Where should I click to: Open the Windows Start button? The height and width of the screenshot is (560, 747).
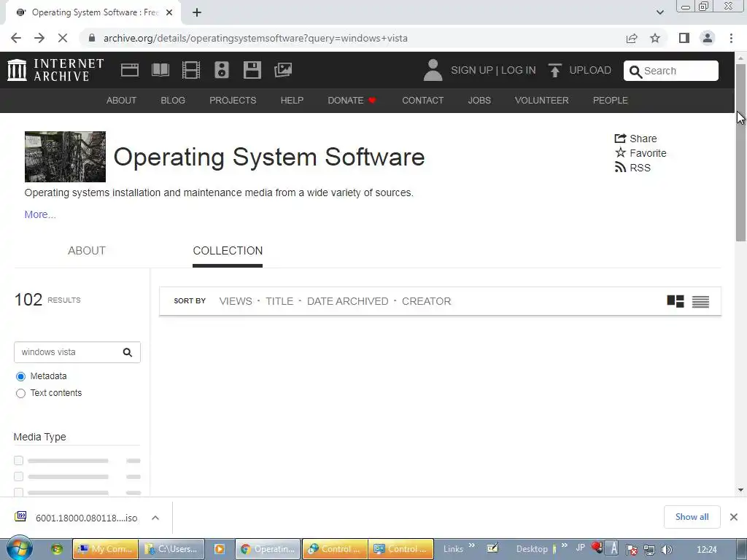pos(18,548)
